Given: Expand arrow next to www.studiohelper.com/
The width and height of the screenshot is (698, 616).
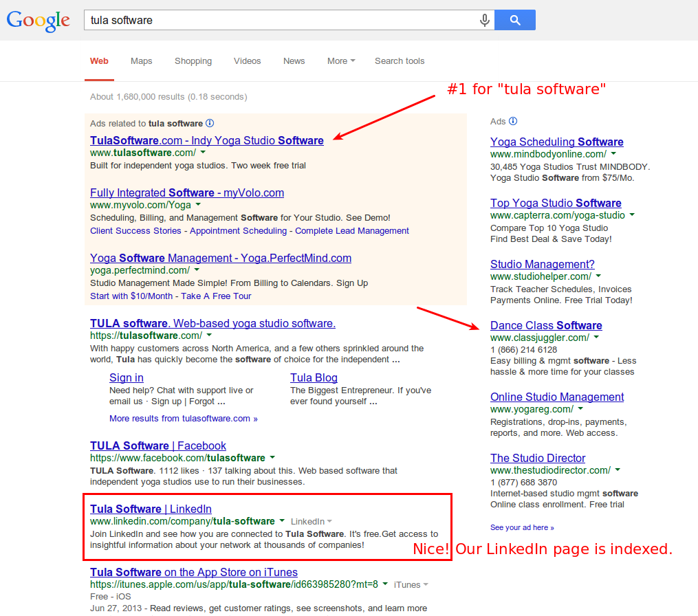Looking at the screenshot, I should pos(598,276).
